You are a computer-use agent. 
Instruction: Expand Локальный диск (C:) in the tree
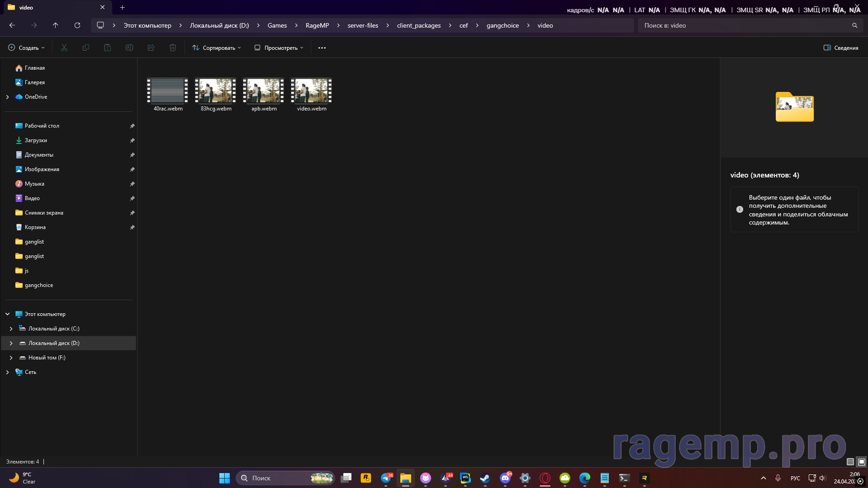coord(12,328)
